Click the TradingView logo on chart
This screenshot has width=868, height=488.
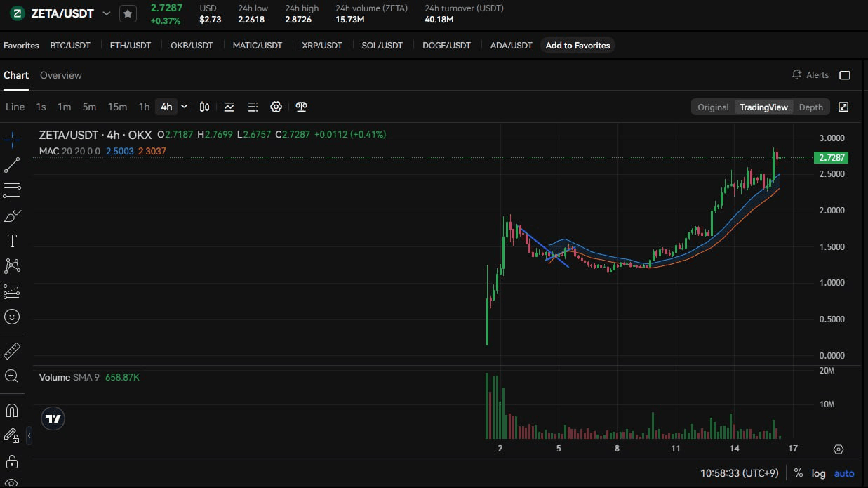pos(53,418)
